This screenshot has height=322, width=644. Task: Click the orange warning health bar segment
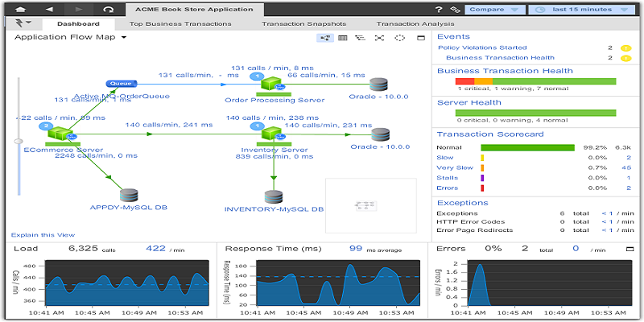[x=484, y=81]
